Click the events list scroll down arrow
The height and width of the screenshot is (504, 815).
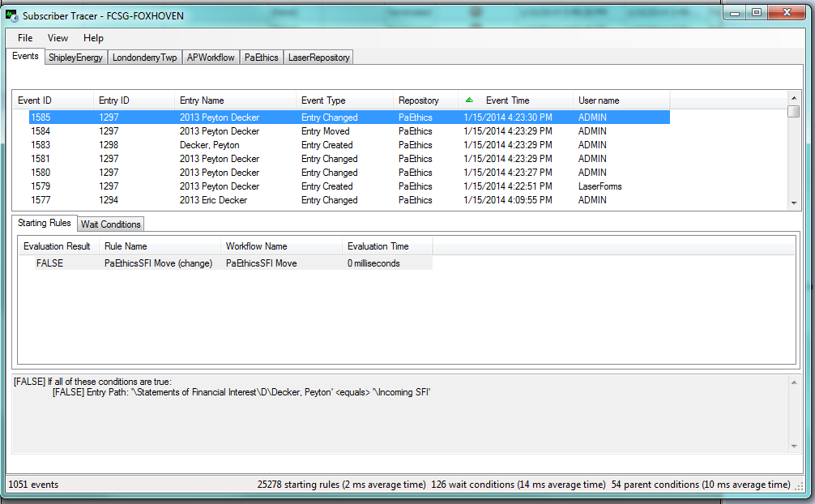794,203
